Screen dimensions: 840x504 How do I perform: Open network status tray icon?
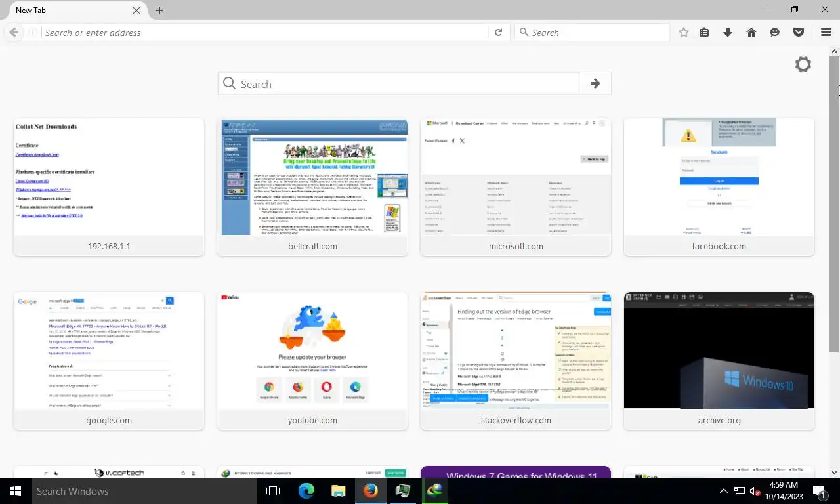pos(740,491)
